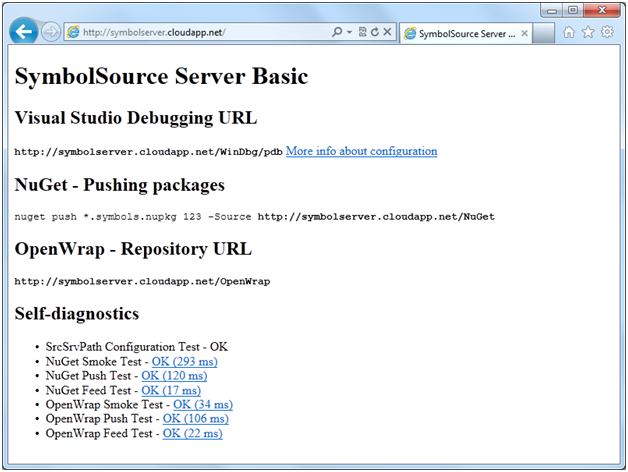Click the Self-diagnostics heading

pos(77,313)
